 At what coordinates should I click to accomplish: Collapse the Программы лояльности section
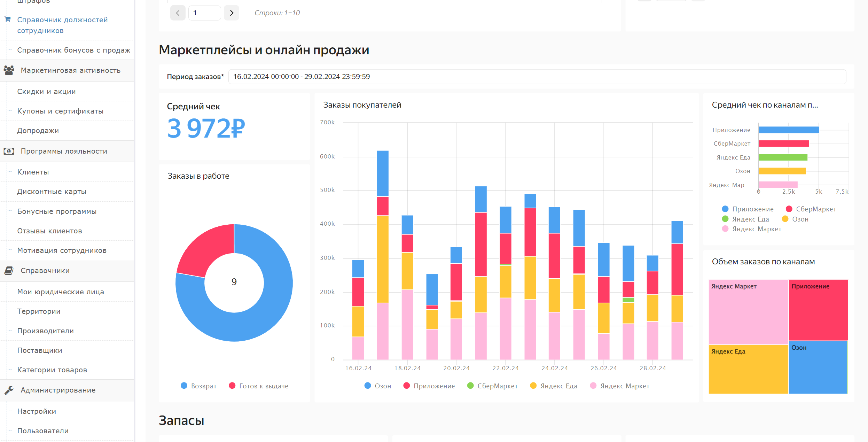[x=64, y=151]
